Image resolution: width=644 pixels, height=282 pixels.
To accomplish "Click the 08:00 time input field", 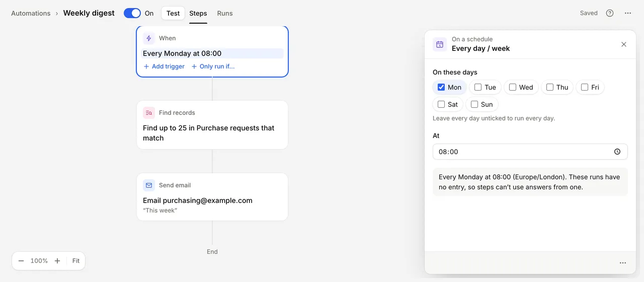I will [530, 152].
